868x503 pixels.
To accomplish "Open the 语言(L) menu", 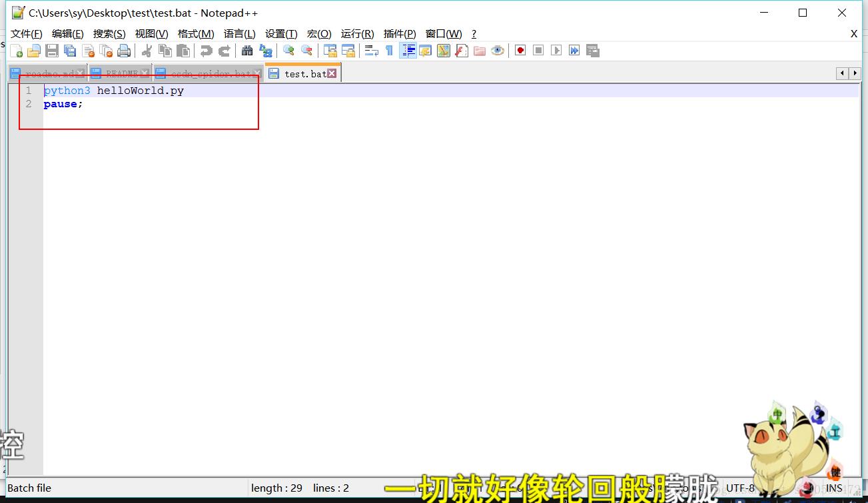I will click(x=240, y=34).
